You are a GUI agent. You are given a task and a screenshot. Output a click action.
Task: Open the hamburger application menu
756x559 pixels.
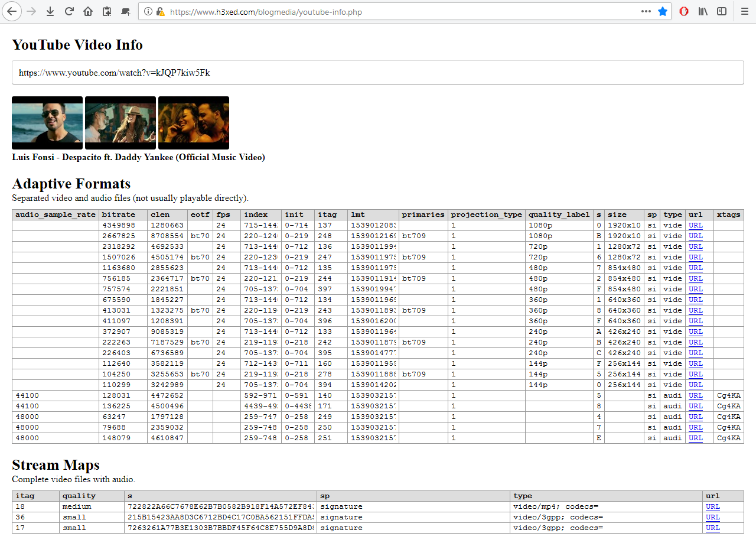[744, 11]
